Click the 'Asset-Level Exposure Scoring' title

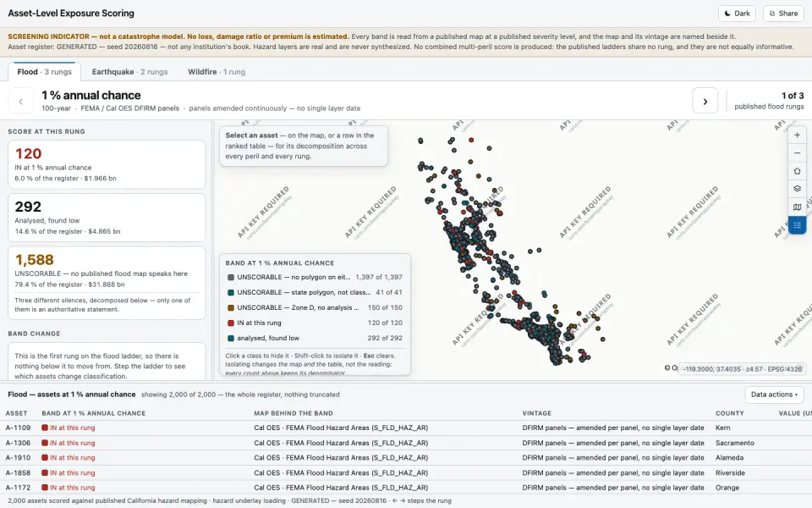pyautogui.click(x=71, y=14)
